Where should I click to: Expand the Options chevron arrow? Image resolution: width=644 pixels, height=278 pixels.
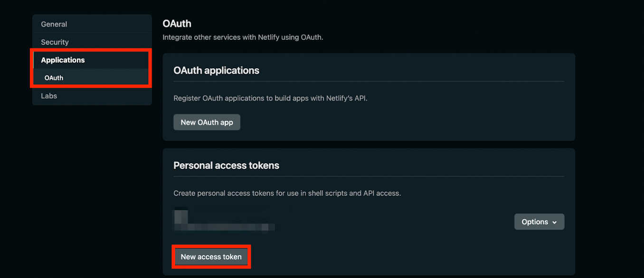[554, 222]
